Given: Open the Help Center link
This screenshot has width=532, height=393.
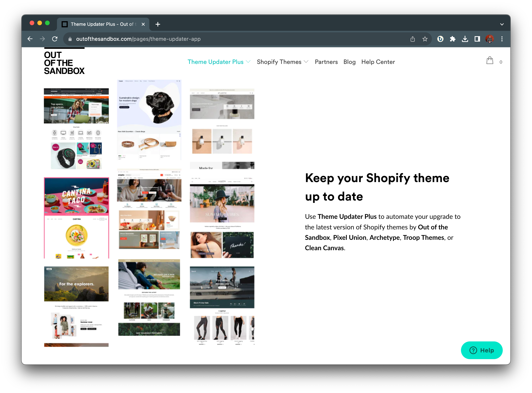Looking at the screenshot, I should (378, 62).
